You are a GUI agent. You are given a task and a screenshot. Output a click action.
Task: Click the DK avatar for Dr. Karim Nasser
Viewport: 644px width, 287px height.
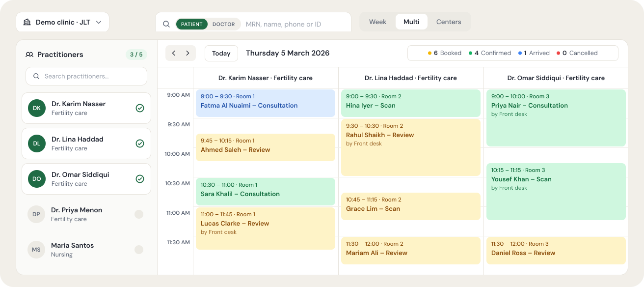[x=37, y=108]
